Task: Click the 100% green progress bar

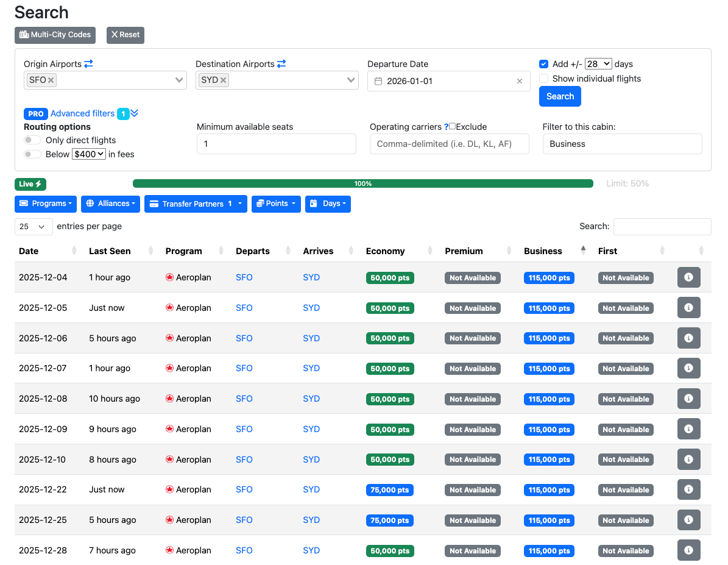Action: 362,183
